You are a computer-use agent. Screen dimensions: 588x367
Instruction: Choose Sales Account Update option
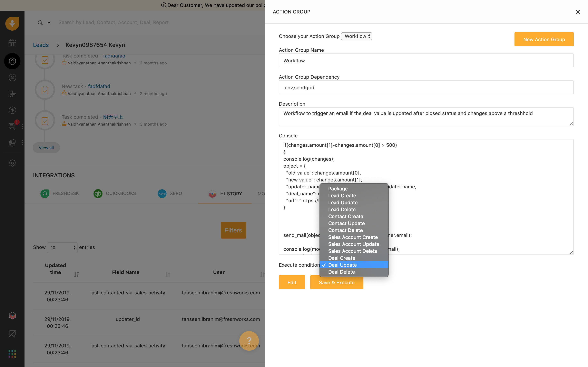click(353, 244)
